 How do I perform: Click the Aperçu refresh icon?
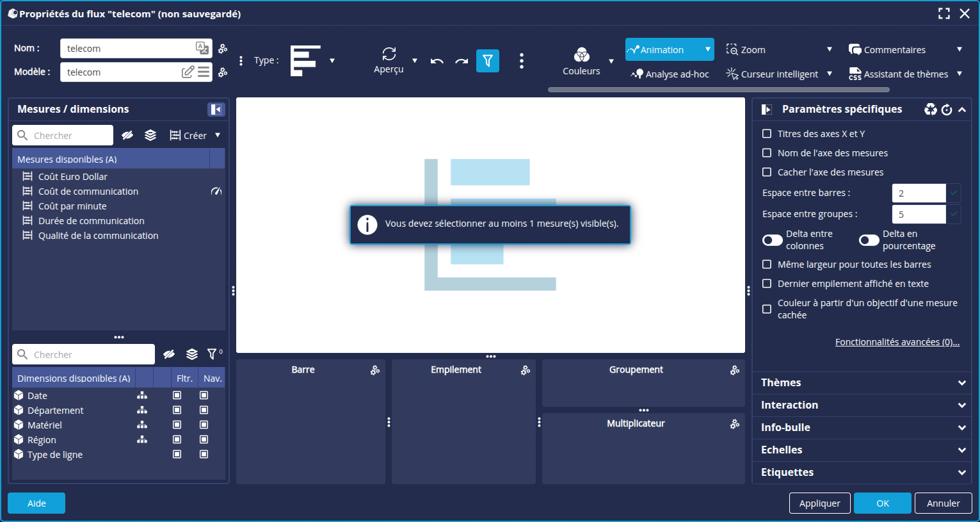click(x=389, y=54)
